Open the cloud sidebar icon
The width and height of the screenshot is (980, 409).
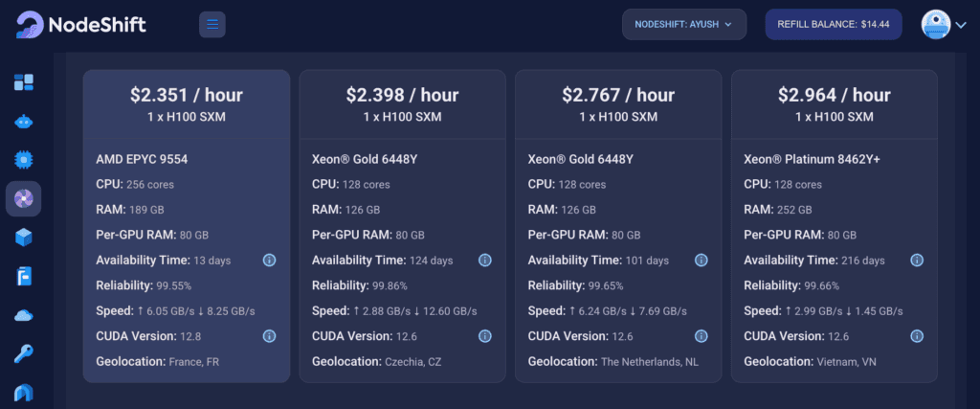(24, 315)
